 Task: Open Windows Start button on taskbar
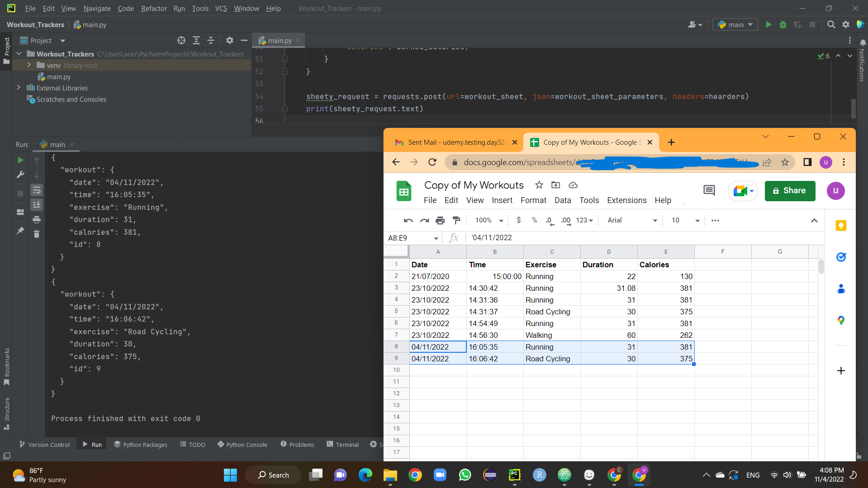[x=230, y=475]
